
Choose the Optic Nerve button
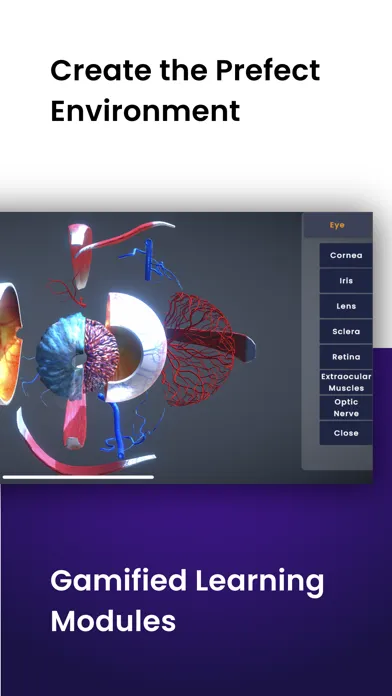point(346,407)
